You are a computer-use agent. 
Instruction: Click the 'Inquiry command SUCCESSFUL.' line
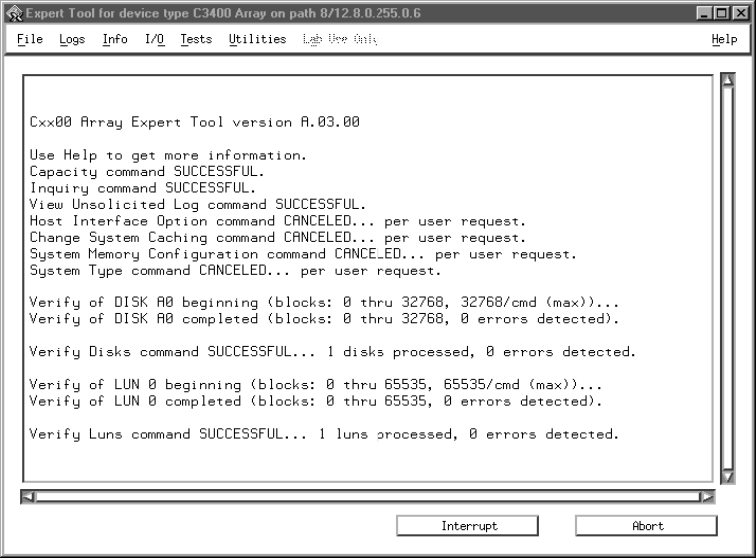pyautogui.click(x=142, y=188)
